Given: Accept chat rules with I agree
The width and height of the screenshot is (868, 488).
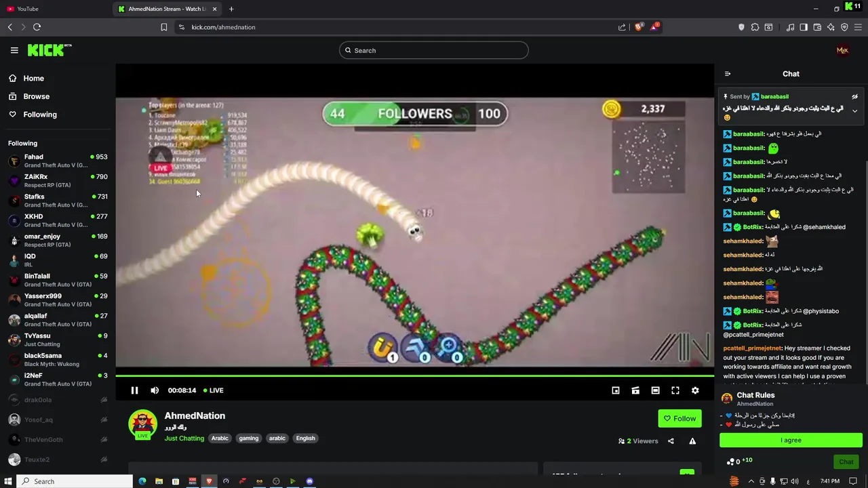Looking at the screenshot, I should 791,440.
